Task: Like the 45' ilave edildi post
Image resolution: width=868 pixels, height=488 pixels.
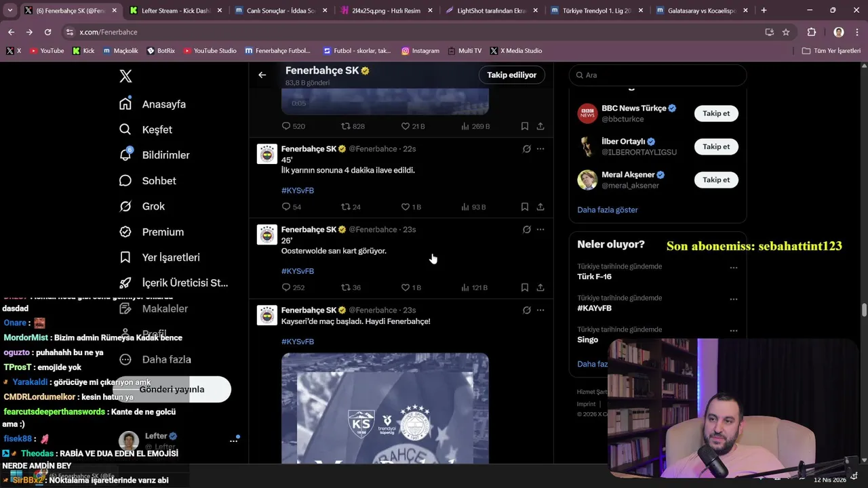Action: pyautogui.click(x=411, y=207)
